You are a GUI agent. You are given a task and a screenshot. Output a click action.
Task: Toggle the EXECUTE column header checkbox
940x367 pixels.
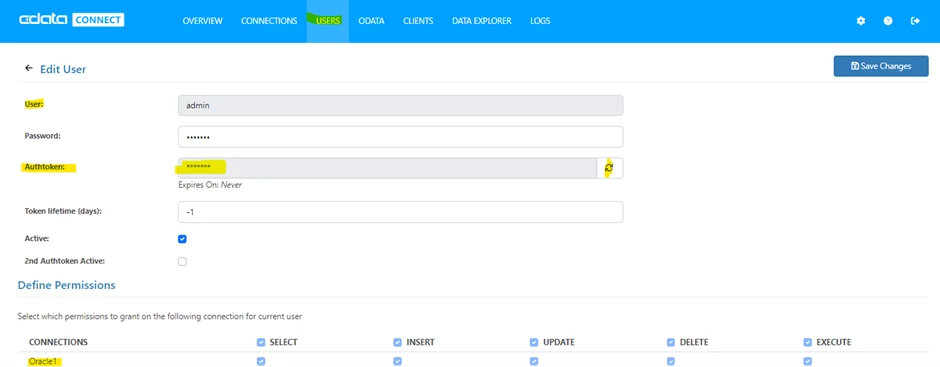coord(808,342)
